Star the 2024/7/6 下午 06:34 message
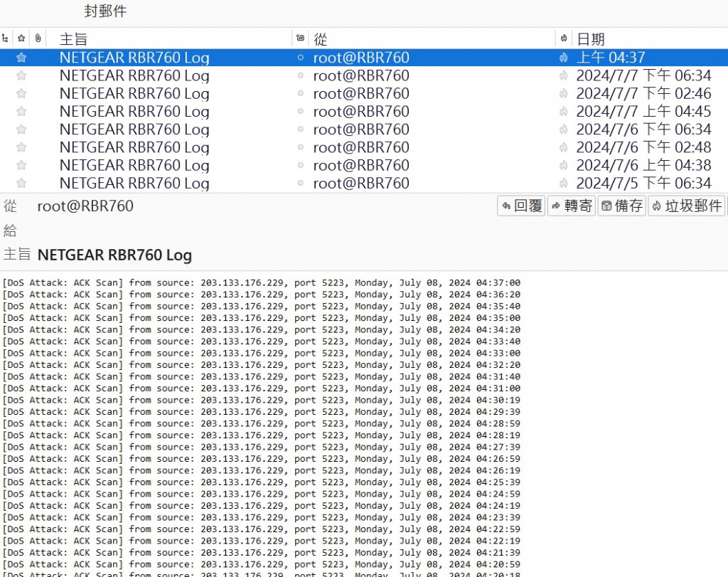The height and width of the screenshot is (577, 728). [21, 129]
